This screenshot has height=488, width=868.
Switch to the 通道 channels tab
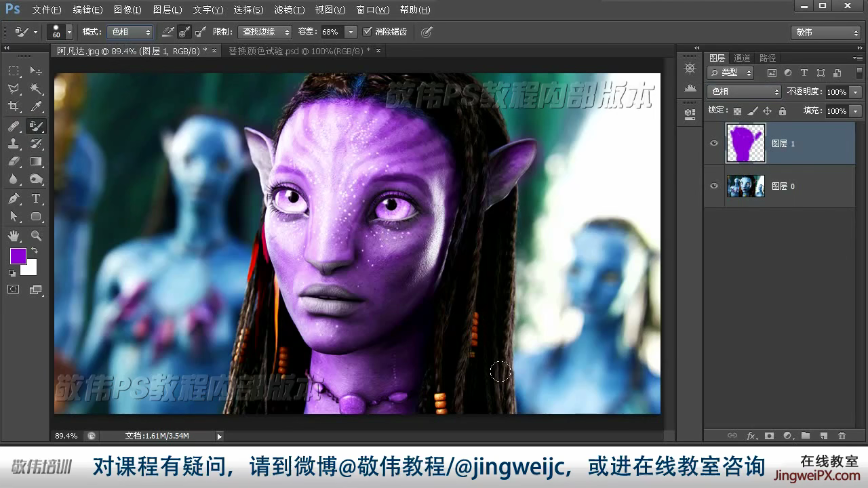coord(743,58)
